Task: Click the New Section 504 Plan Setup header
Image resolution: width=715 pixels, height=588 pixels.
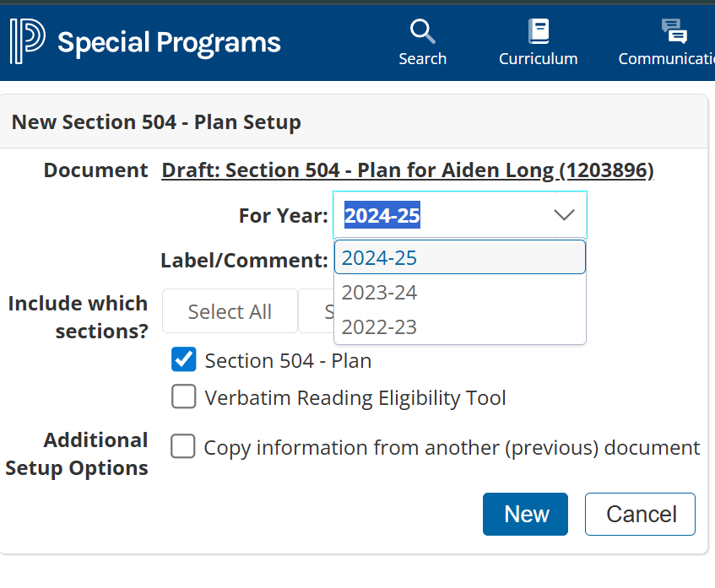Action: point(156,122)
